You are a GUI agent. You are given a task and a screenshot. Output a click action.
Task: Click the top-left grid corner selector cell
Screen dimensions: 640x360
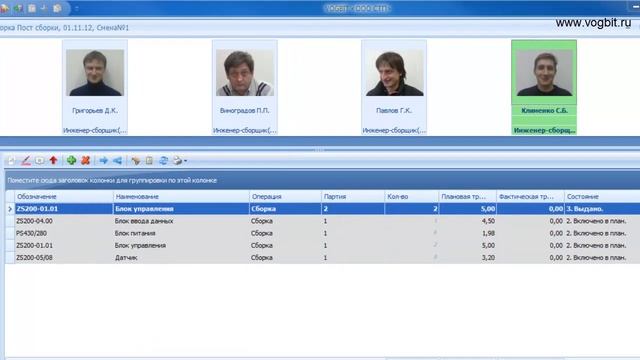[x=10, y=196]
